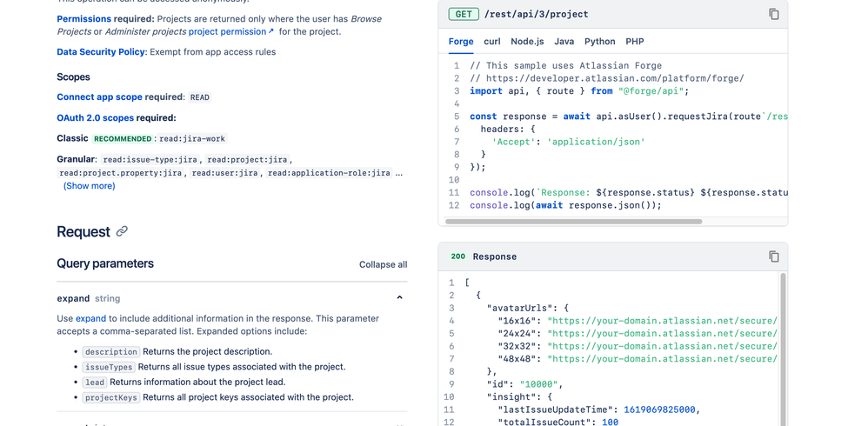Click the GET method badge
Viewport: 868px width, 426px height.
464,15
